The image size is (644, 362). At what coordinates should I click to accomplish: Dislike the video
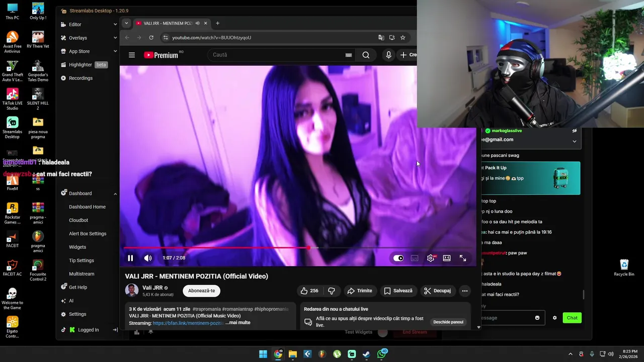tap(332, 291)
